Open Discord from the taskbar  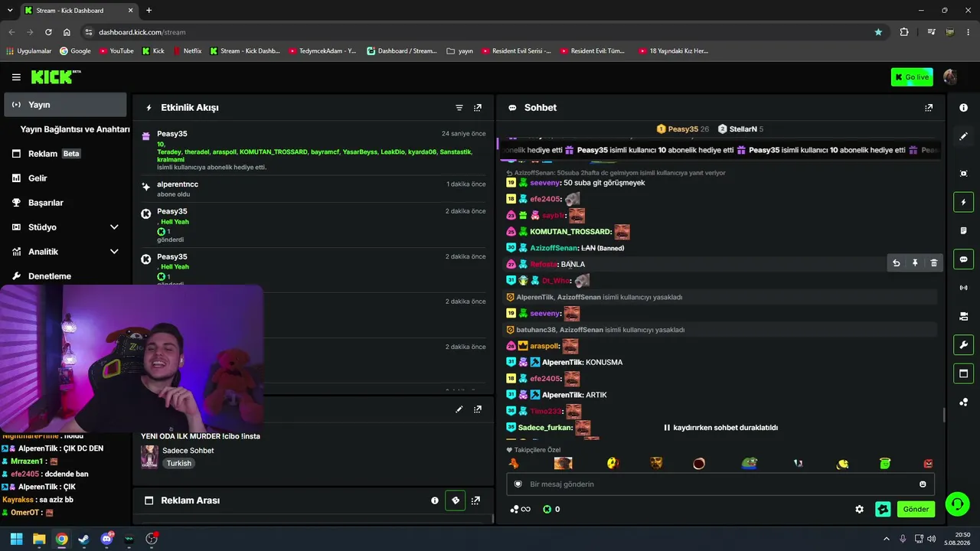coord(106,539)
